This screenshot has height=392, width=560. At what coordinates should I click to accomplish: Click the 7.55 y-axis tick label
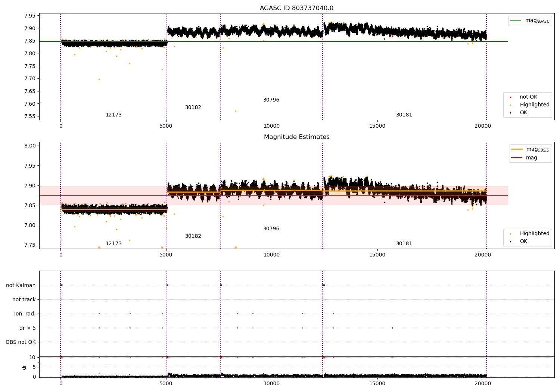click(30, 116)
